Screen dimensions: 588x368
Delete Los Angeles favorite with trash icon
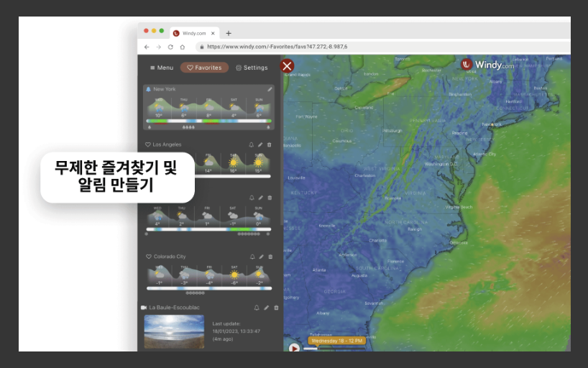(x=270, y=144)
